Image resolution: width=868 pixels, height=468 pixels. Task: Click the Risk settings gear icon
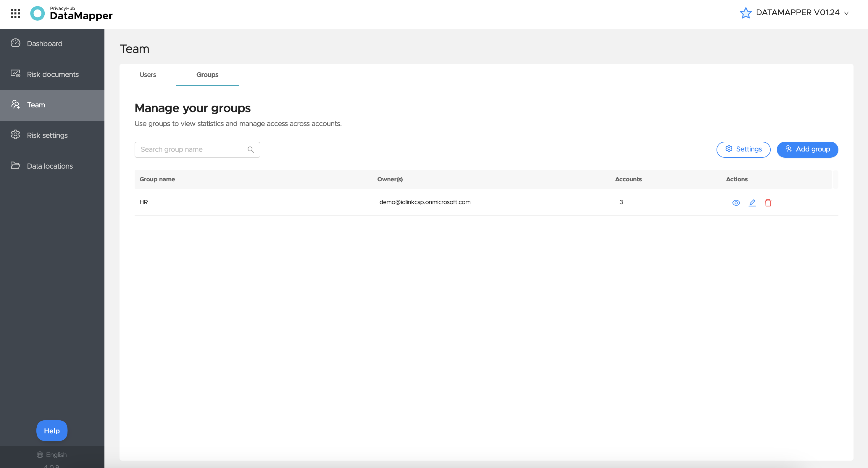pyautogui.click(x=15, y=135)
